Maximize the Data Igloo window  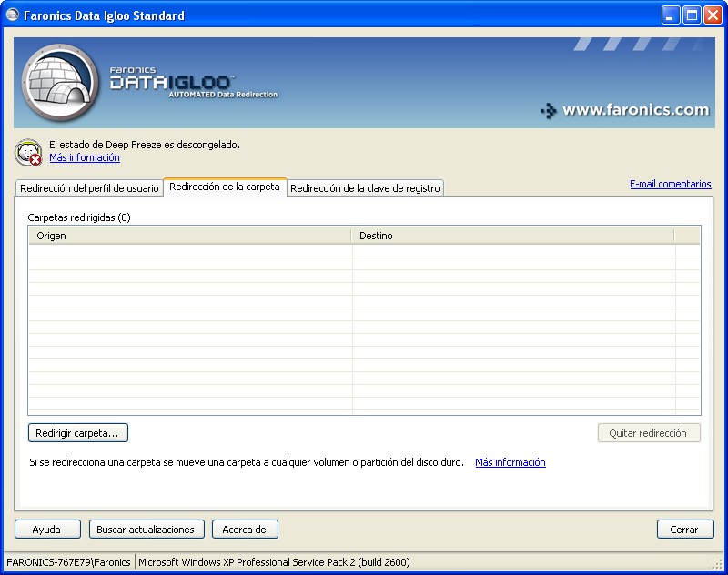coord(692,15)
